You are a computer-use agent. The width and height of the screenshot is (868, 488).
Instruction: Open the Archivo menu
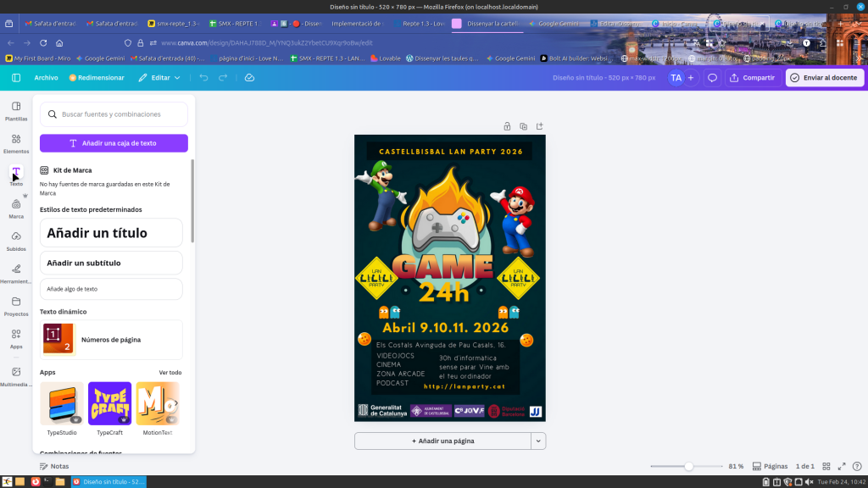click(x=46, y=77)
